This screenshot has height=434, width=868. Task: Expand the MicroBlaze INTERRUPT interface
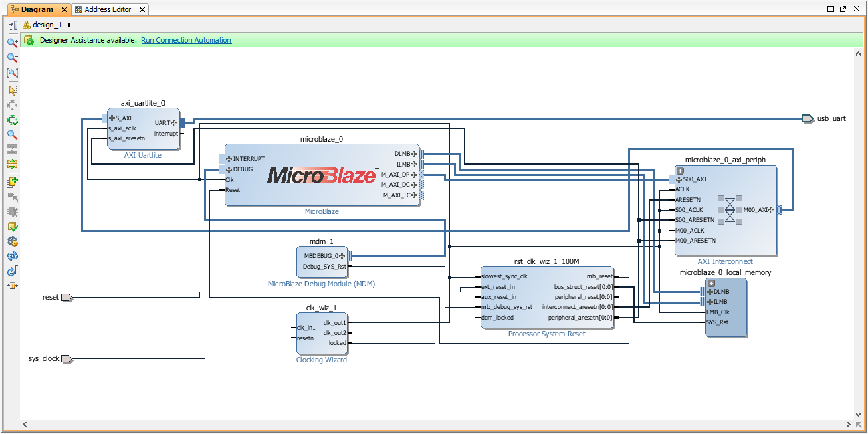tap(229, 159)
